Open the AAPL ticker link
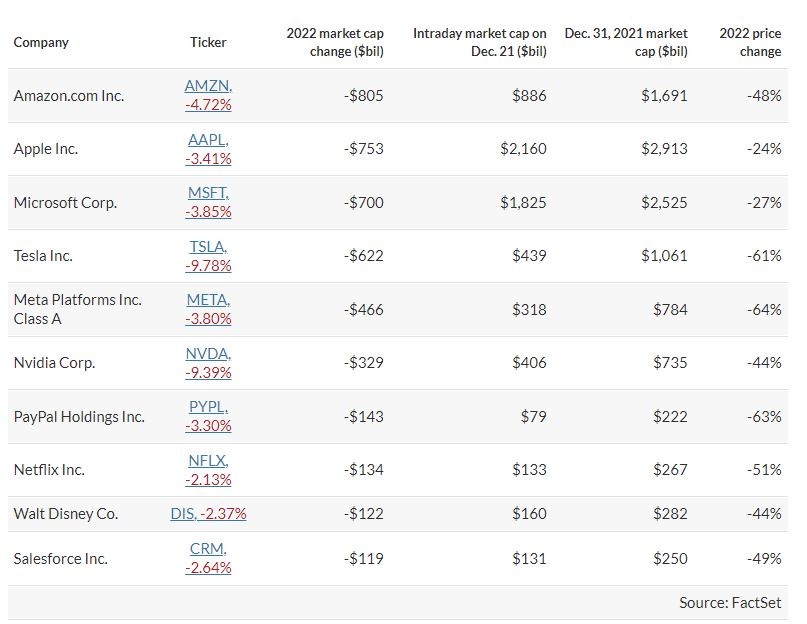Image resolution: width=807 pixels, height=624 pixels. [208, 140]
